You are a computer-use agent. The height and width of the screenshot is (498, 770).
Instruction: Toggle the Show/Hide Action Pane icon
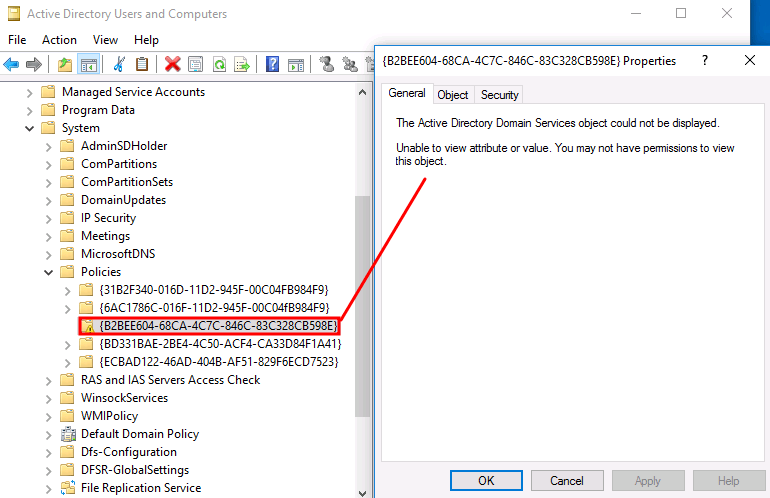point(296,64)
